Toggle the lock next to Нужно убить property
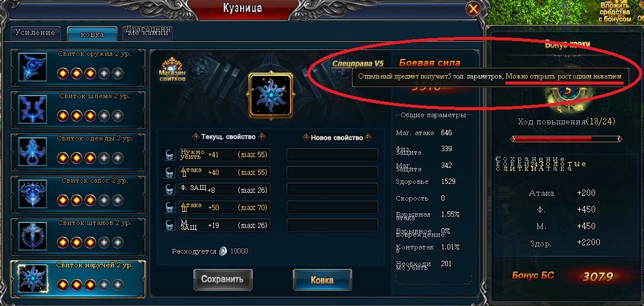The image size is (644, 306). [169, 155]
